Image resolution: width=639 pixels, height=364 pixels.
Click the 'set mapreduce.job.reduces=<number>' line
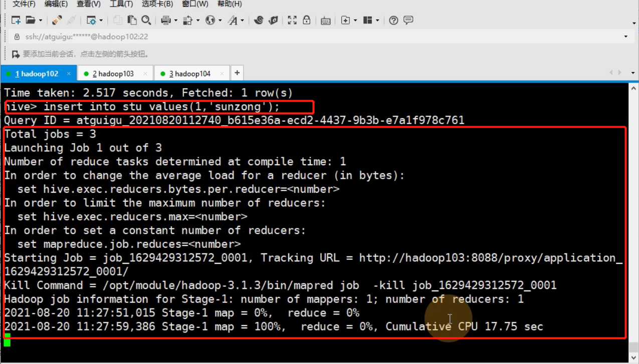pyautogui.click(x=129, y=244)
